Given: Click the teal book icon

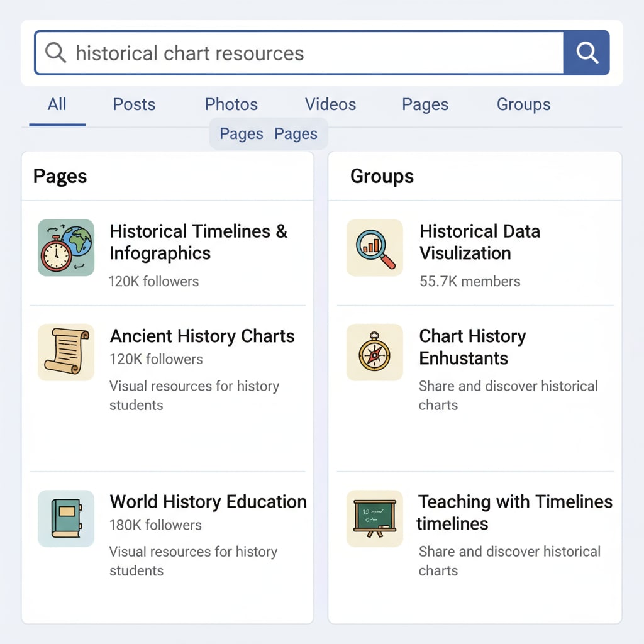Looking at the screenshot, I should pos(66,518).
